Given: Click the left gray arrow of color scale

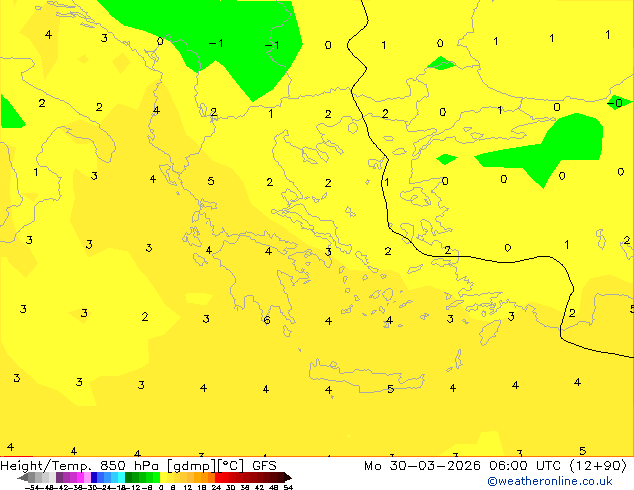Looking at the screenshot, I should coord(23,478).
